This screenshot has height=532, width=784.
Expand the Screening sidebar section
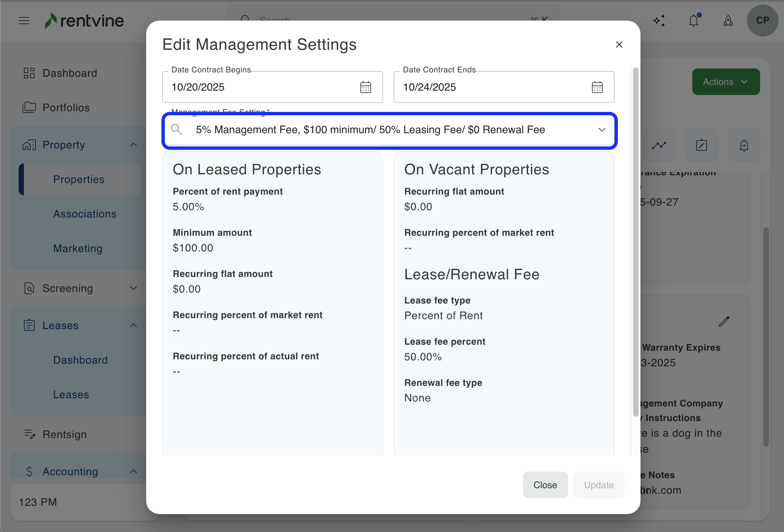click(x=134, y=288)
